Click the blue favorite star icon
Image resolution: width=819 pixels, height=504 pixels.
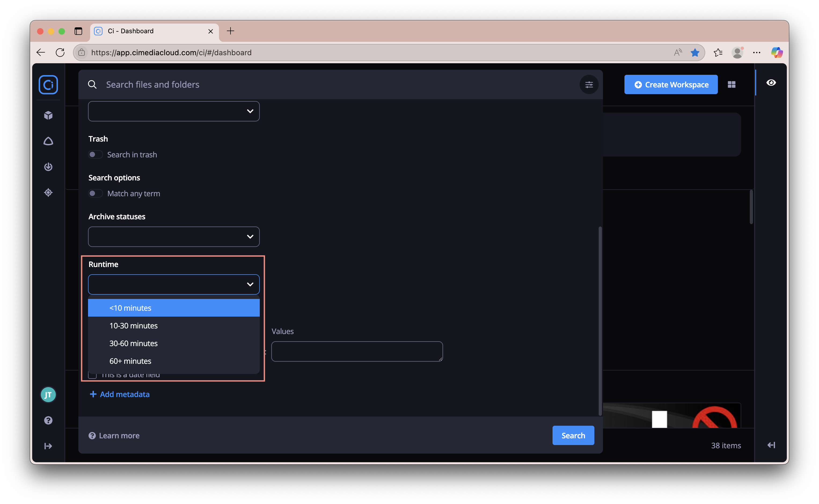695,52
